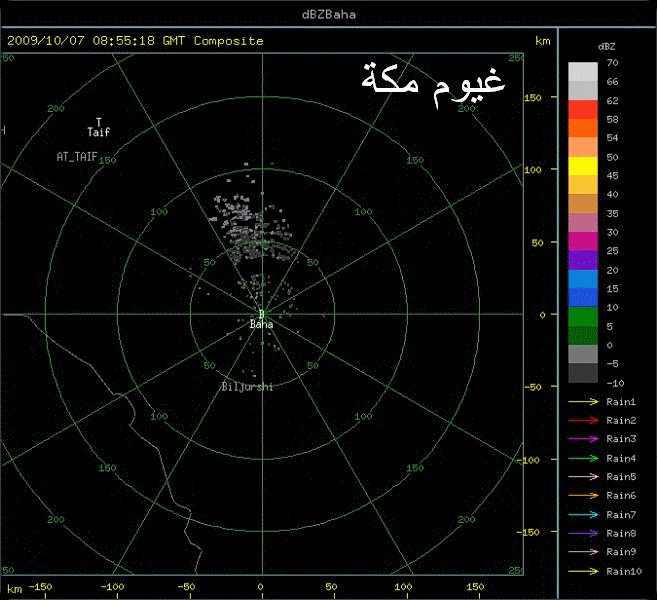
Task: Click the Rain8 purple arrow icon
Action: click(x=583, y=533)
